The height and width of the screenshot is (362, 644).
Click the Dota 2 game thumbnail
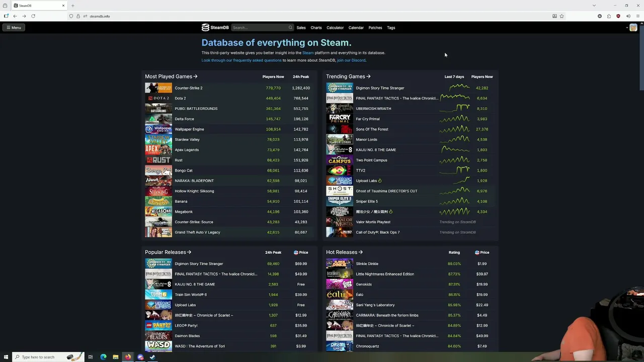[x=158, y=98]
